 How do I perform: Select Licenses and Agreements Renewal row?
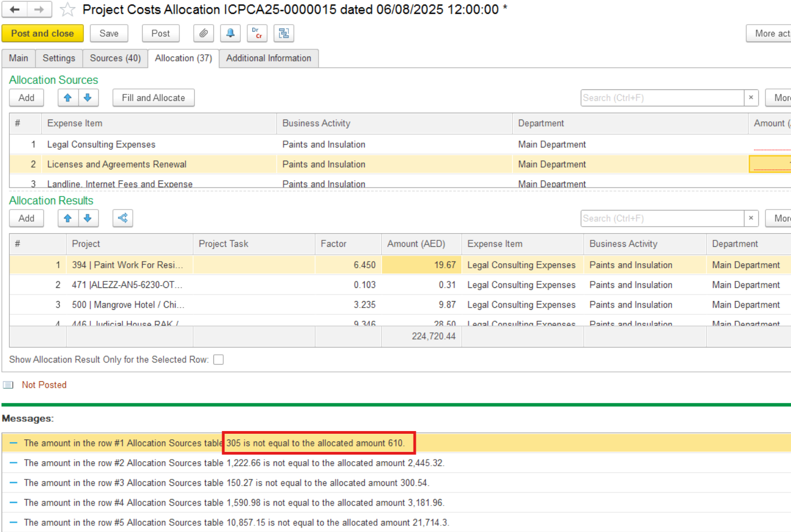(117, 165)
